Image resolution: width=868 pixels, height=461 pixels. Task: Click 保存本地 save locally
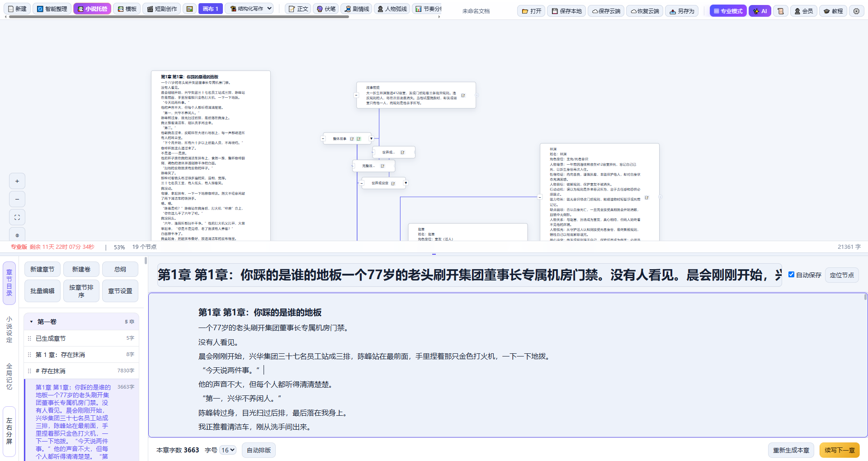(566, 11)
